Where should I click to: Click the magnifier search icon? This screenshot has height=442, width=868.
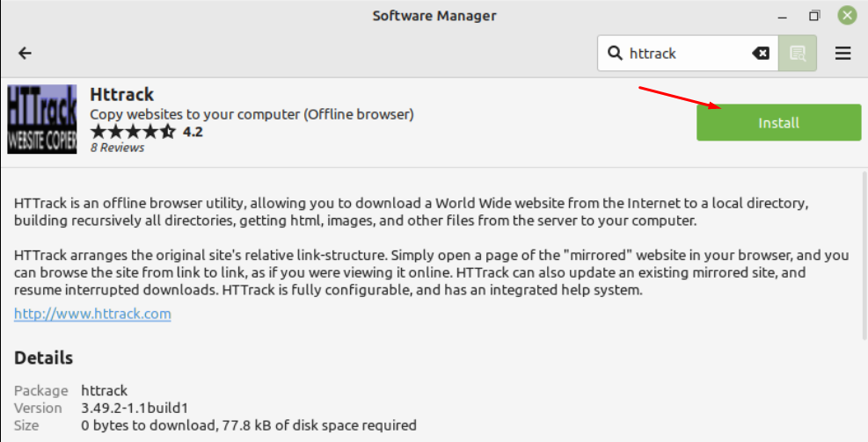click(615, 53)
